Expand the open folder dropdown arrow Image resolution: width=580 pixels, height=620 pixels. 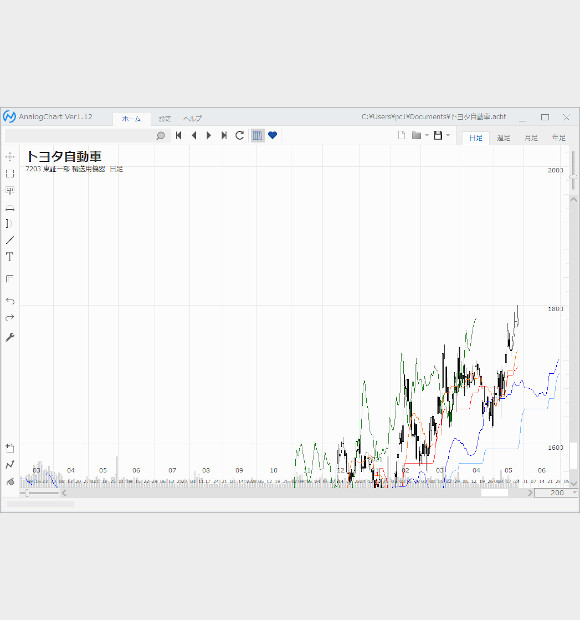427,135
